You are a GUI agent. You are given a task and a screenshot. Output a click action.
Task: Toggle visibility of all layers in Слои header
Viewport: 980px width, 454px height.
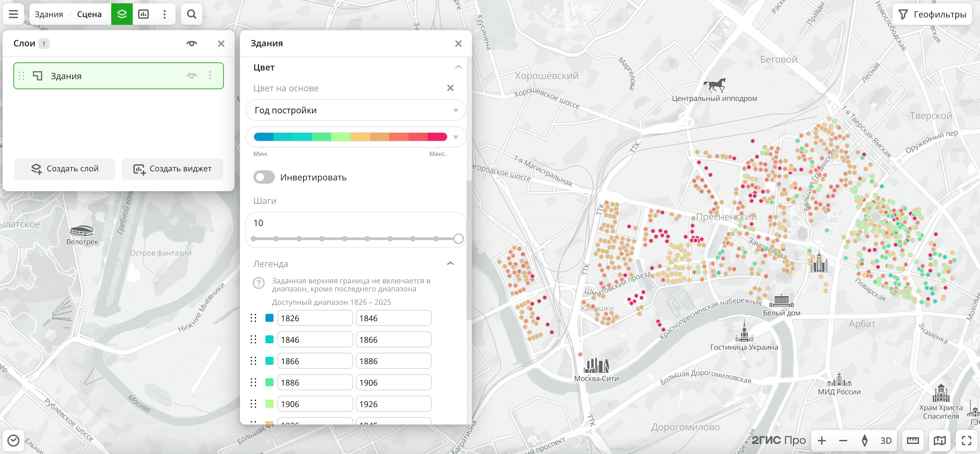tap(191, 43)
